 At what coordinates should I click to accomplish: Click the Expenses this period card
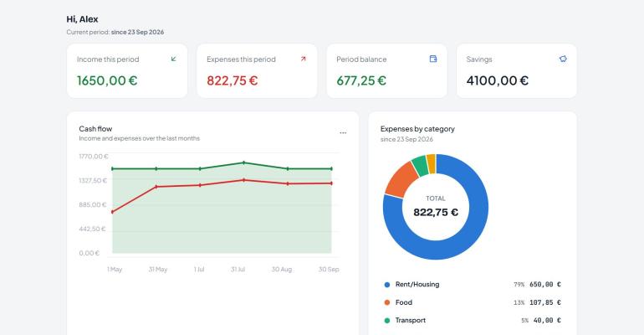(257, 71)
